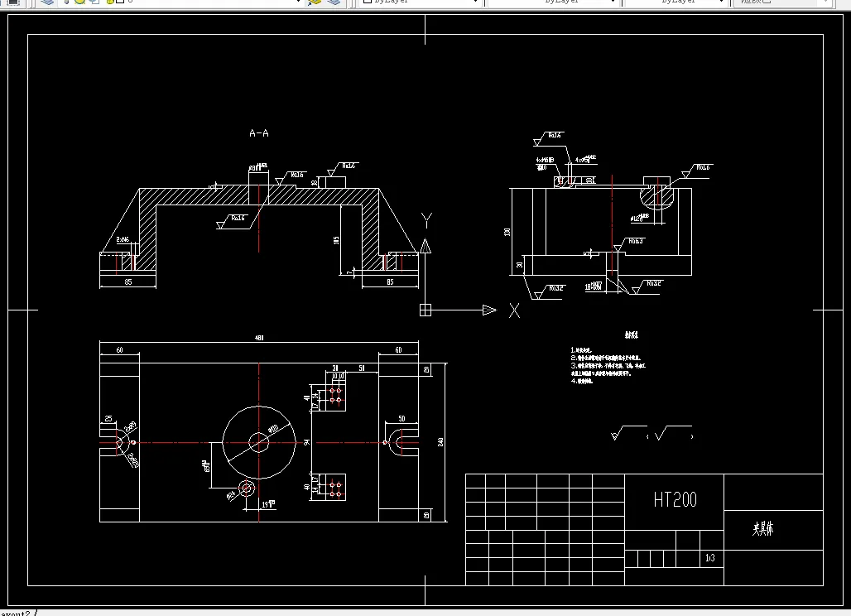The image size is (851, 616).
Task: Click the X axis label
Action: pyautogui.click(x=515, y=310)
